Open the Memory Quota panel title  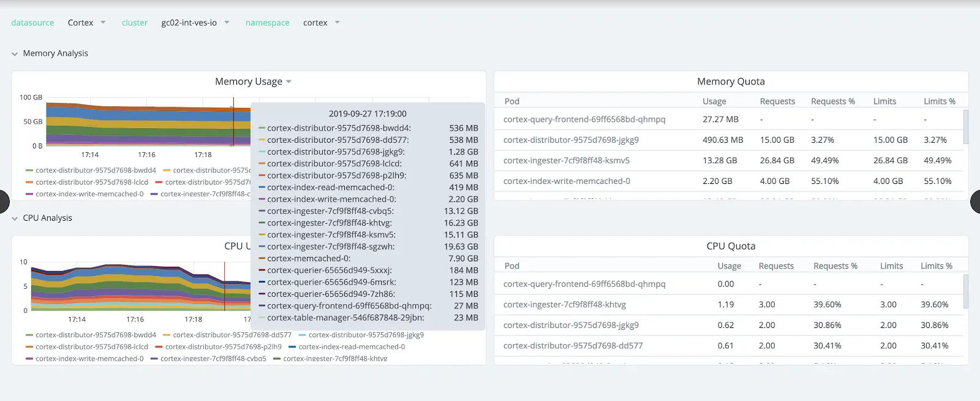click(731, 82)
